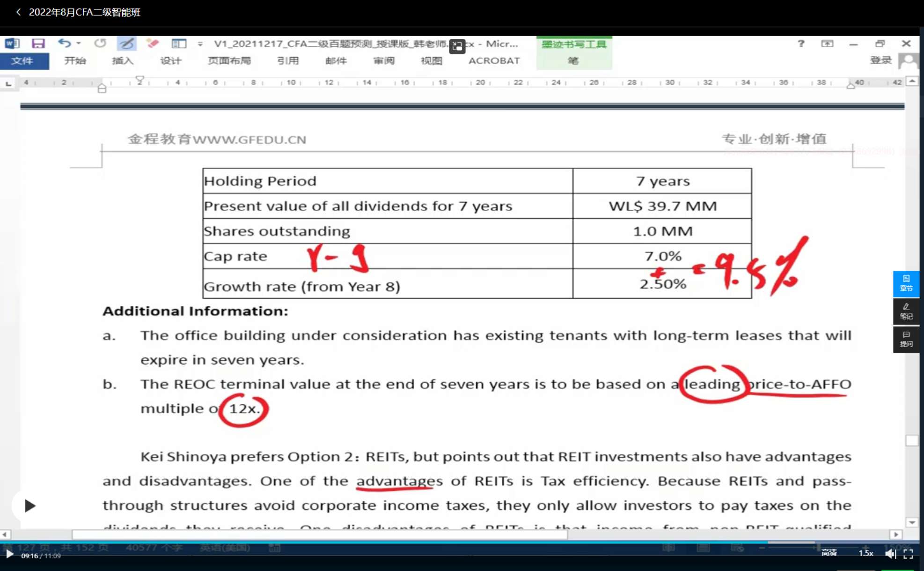The height and width of the screenshot is (571, 924).
Task: Click the picture-in-picture icon over the title
Action: (457, 46)
